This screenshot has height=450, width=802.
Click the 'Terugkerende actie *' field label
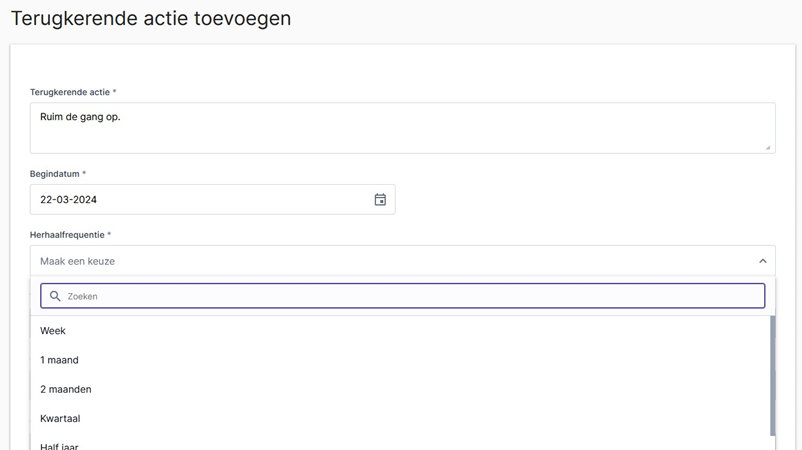point(73,92)
